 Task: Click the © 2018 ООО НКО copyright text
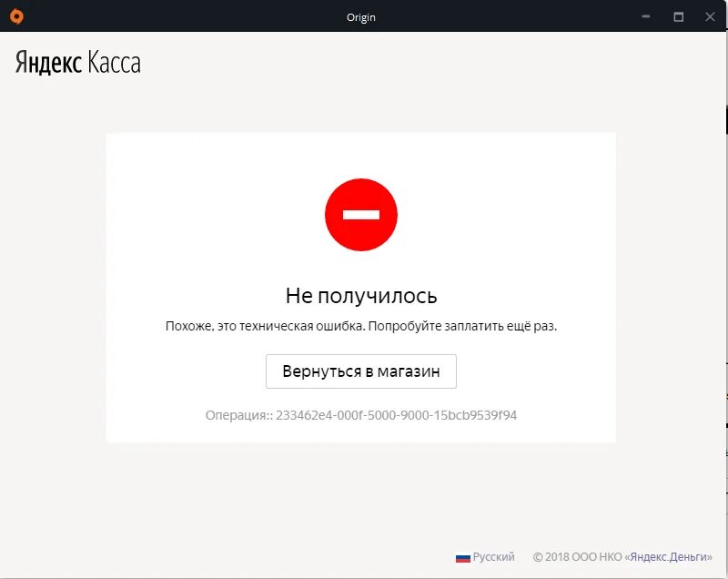(x=578, y=557)
